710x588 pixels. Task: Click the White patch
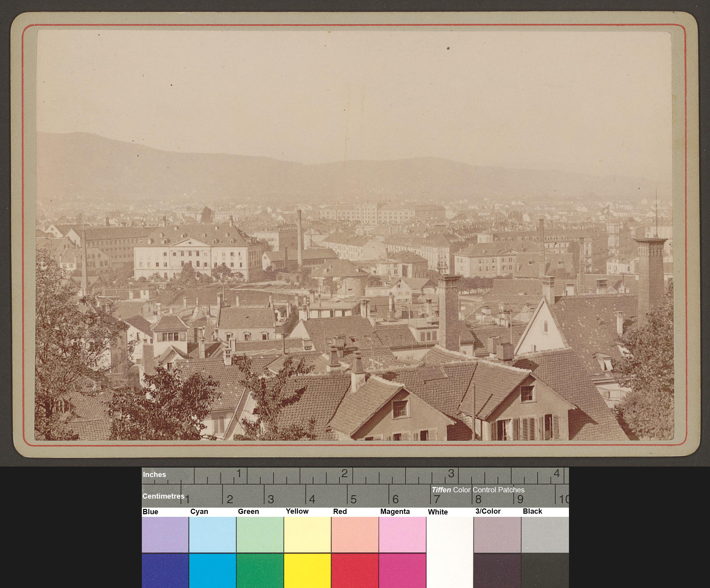(450, 552)
